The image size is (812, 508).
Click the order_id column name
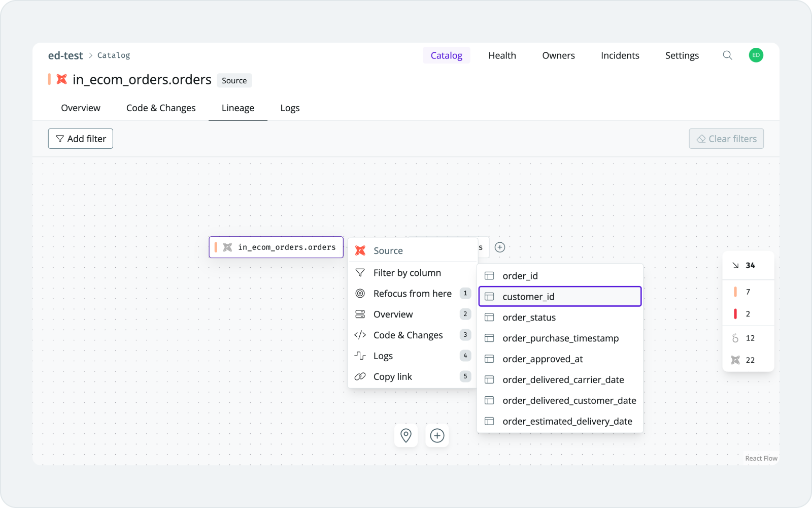520,276
